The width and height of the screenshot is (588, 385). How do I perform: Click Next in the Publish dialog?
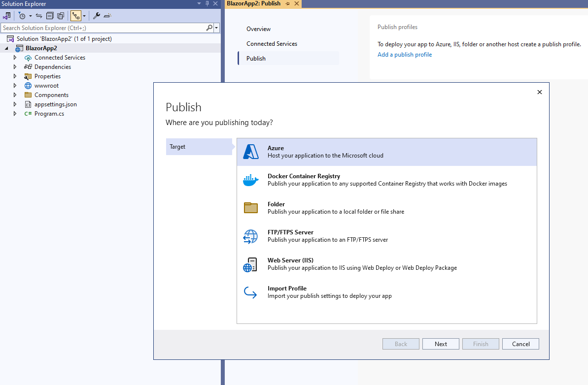[x=441, y=344]
